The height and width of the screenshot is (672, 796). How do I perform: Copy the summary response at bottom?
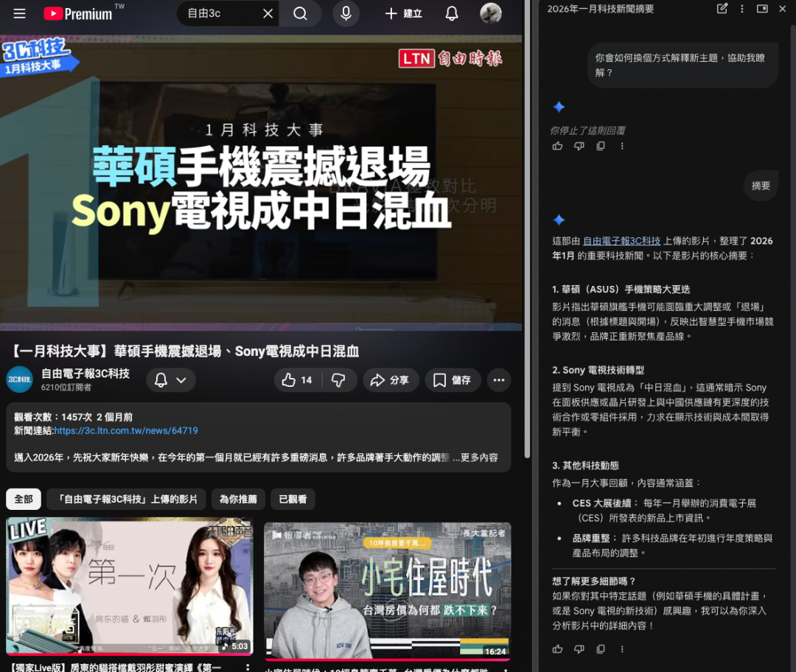(x=601, y=649)
